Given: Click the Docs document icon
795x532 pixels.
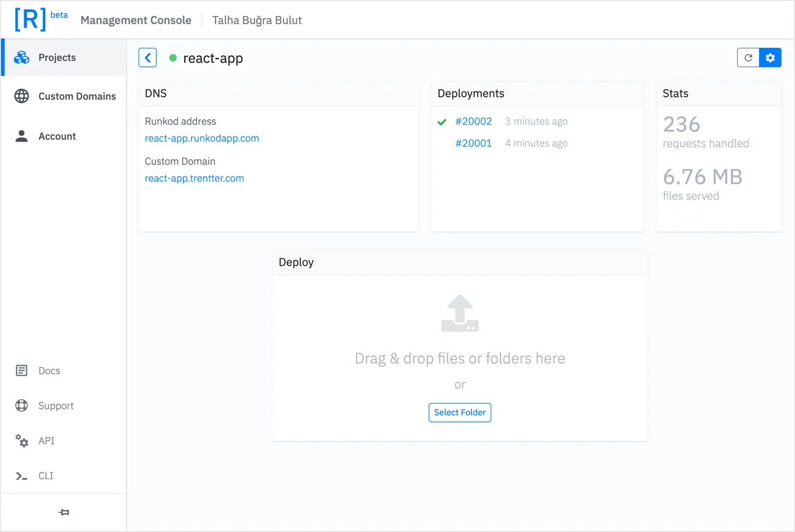Looking at the screenshot, I should click(21, 371).
